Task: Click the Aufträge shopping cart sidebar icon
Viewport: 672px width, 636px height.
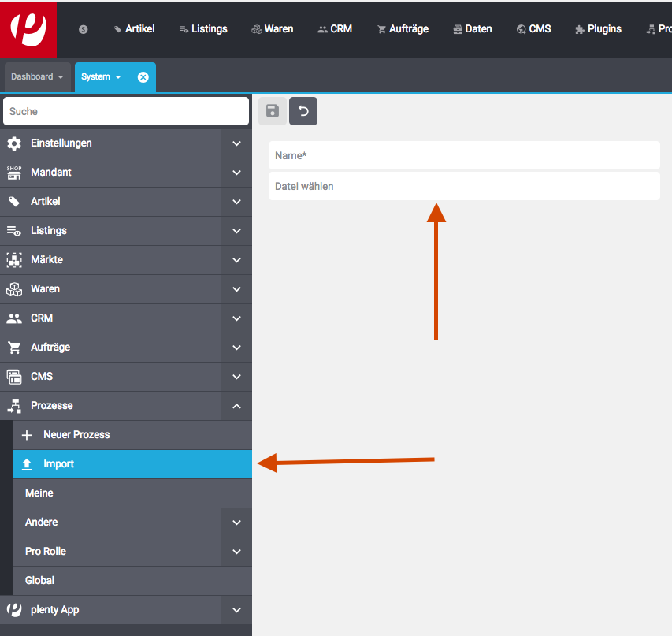Action: coord(14,348)
